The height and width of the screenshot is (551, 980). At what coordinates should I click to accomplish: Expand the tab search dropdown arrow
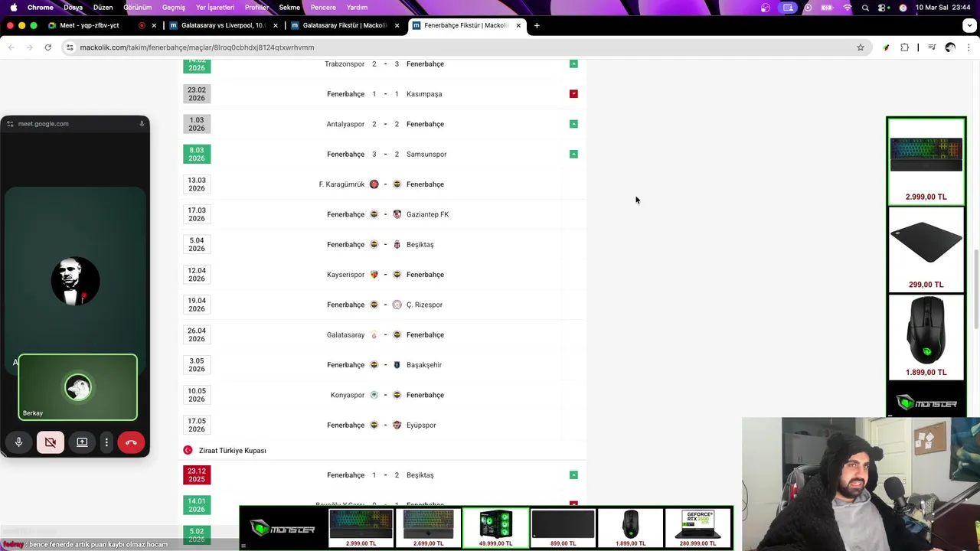point(970,25)
